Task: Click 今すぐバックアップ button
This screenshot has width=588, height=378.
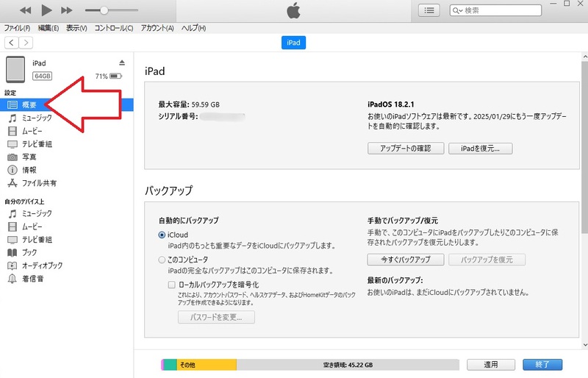Action: click(406, 260)
